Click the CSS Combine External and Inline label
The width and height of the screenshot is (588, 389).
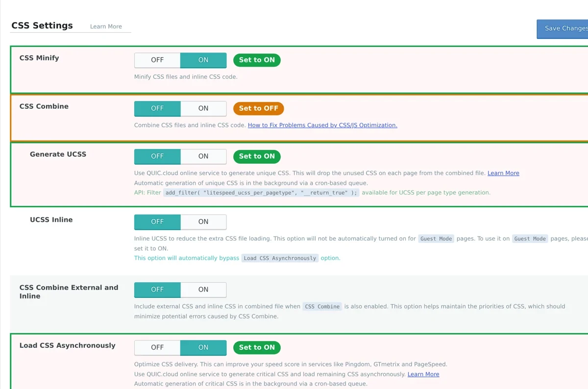click(x=69, y=292)
